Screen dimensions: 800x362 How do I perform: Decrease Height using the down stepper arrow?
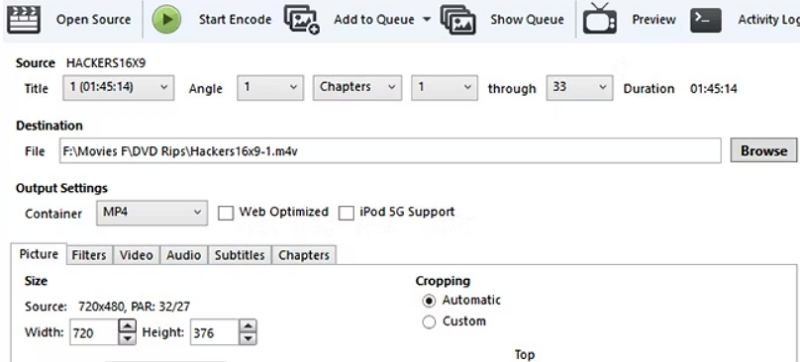[248, 338]
